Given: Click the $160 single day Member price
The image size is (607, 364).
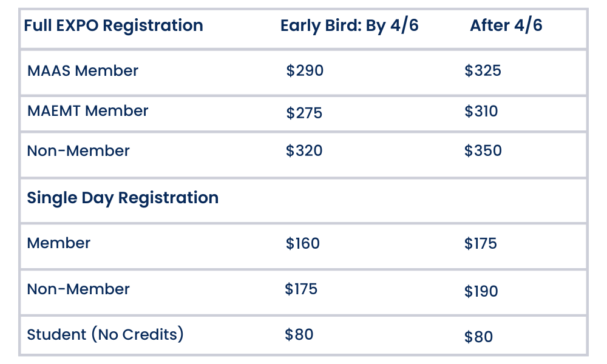Looking at the screenshot, I should pyautogui.click(x=303, y=244).
